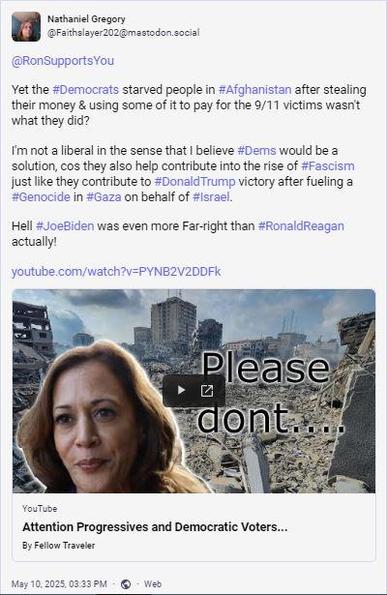
Task: Play the embedded YouTube video
Action: (181, 390)
